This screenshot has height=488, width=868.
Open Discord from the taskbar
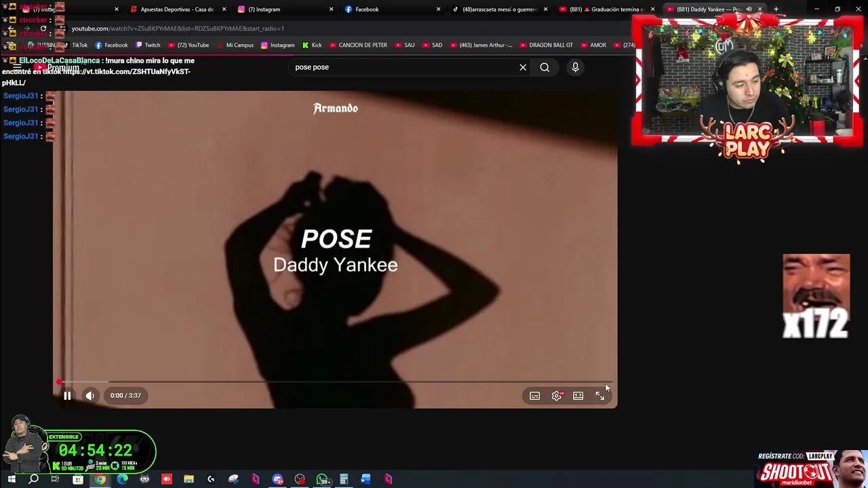tap(277, 480)
